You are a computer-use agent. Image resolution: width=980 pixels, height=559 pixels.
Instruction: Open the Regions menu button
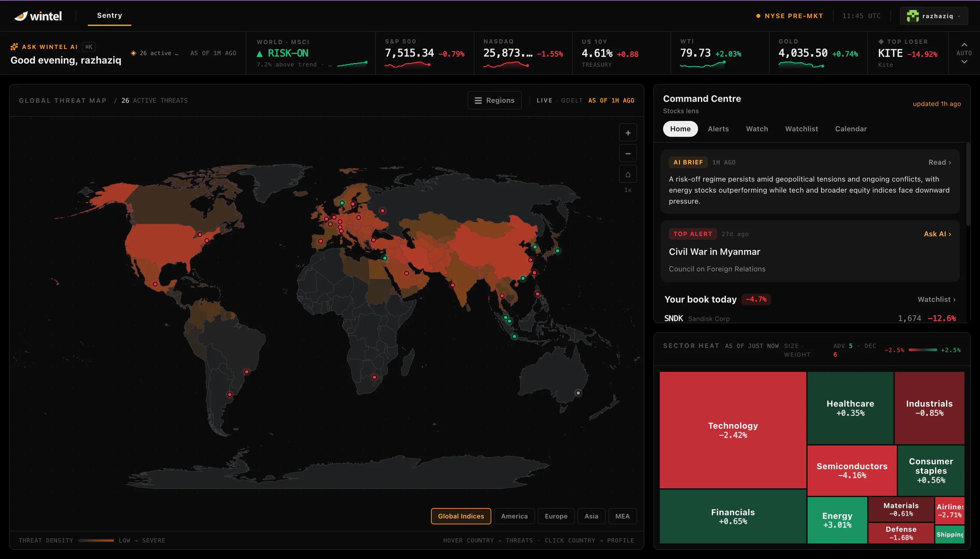point(494,100)
